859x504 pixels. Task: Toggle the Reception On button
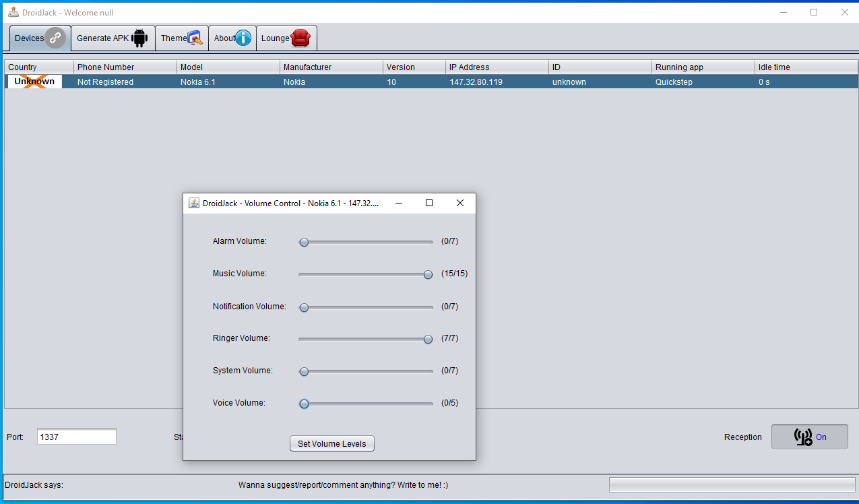[x=810, y=437]
